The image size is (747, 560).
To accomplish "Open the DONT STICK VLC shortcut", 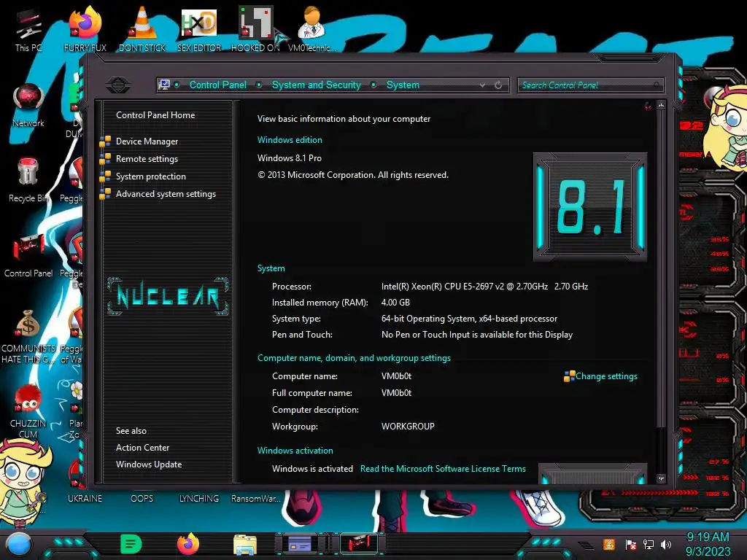I will (x=142, y=29).
